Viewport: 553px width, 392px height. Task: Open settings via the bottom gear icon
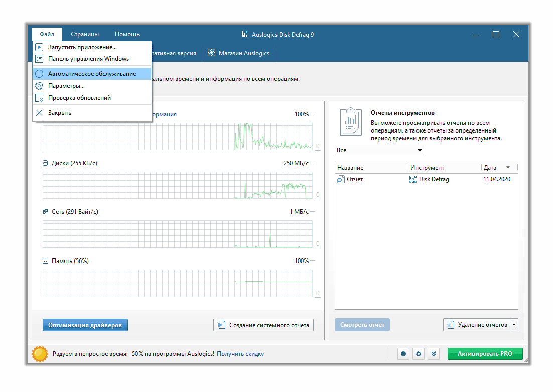(x=419, y=354)
